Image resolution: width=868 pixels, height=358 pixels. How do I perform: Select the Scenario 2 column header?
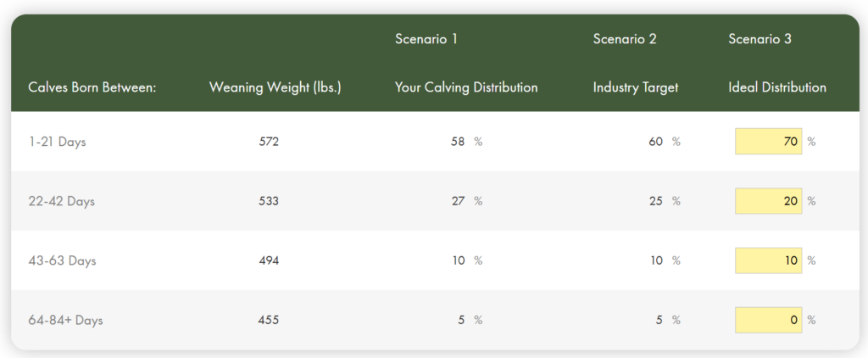pyautogui.click(x=625, y=39)
